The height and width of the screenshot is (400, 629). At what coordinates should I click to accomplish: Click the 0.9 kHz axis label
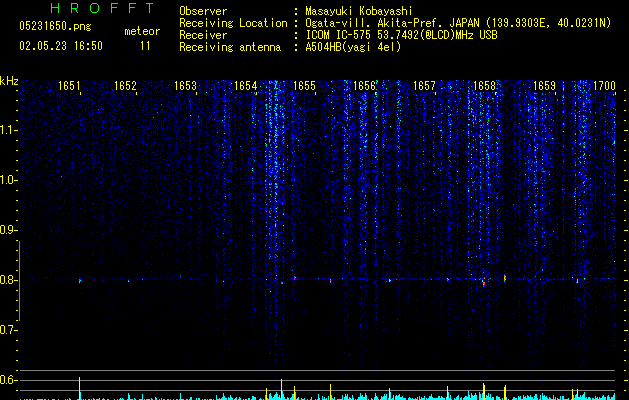tap(8, 230)
